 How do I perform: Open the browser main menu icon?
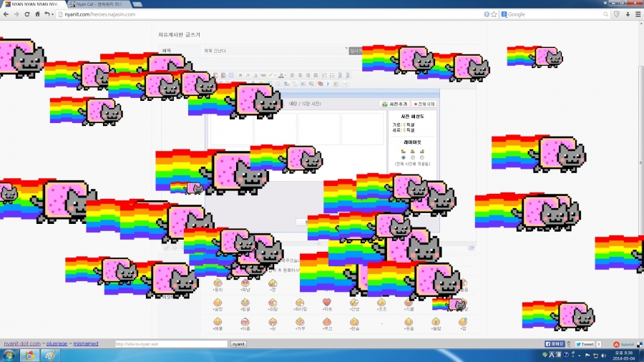coord(638,14)
